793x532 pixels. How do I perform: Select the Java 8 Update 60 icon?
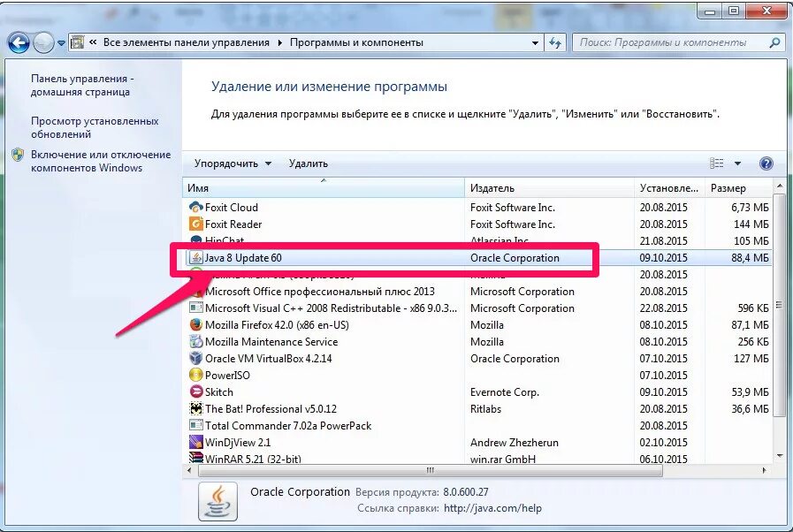point(195,257)
